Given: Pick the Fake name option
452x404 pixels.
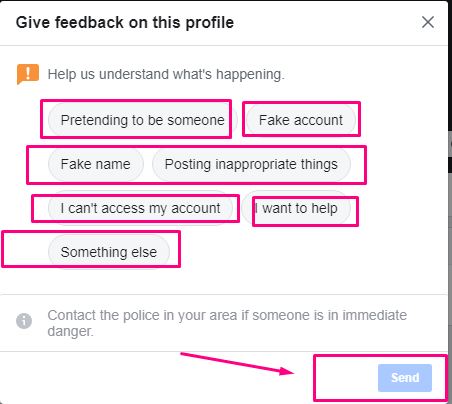Looking at the screenshot, I should (x=96, y=164).
